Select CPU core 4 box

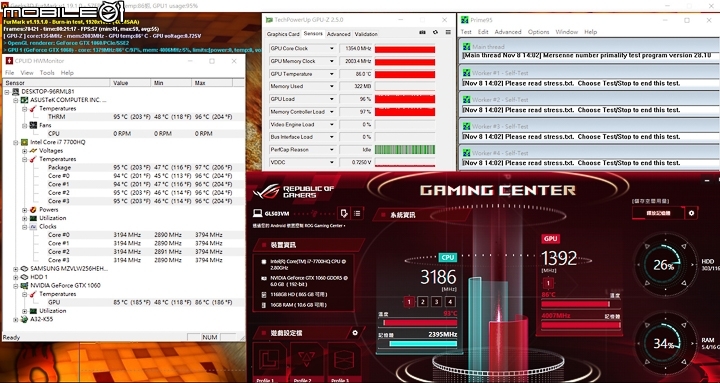pos(450,302)
